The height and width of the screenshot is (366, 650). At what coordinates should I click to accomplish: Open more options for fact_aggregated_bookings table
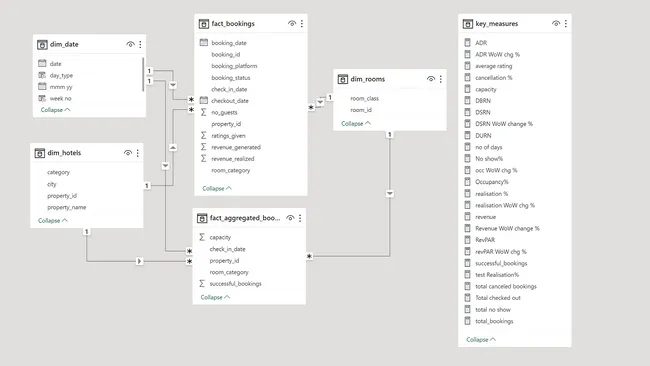tap(300, 218)
